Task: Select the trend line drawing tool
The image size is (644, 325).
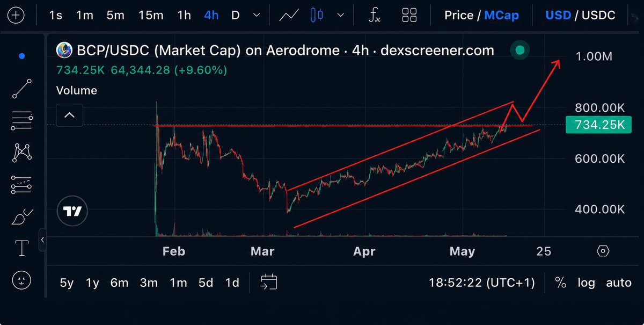Action: (21, 89)
